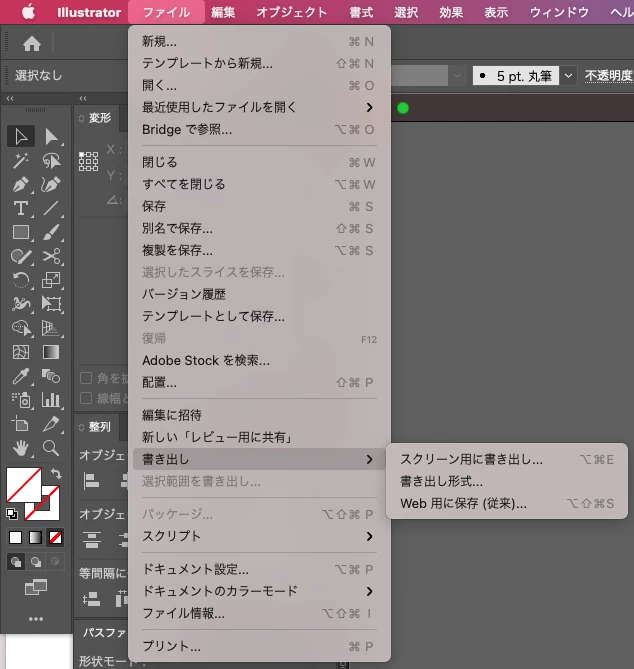Select the Shape Builder tool
Viewport: 634px width, 669px height.
point(20,328)
